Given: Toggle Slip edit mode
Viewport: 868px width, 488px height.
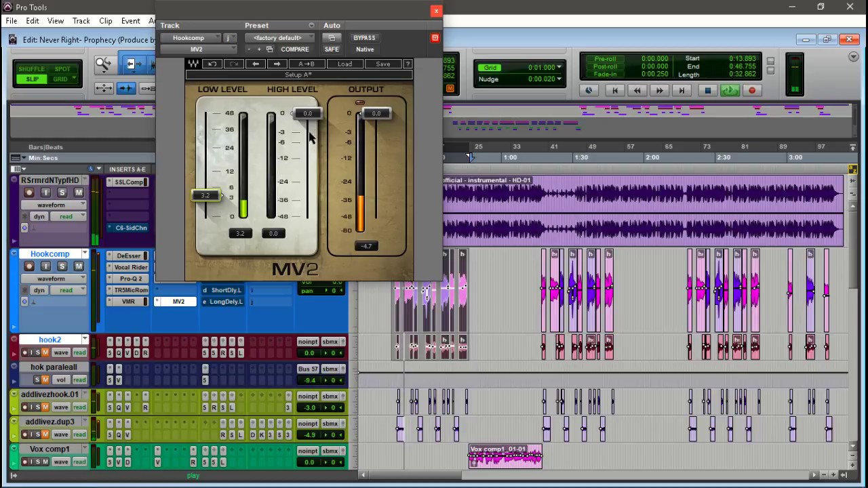Looking at the screenshot, I should (32, 79).
